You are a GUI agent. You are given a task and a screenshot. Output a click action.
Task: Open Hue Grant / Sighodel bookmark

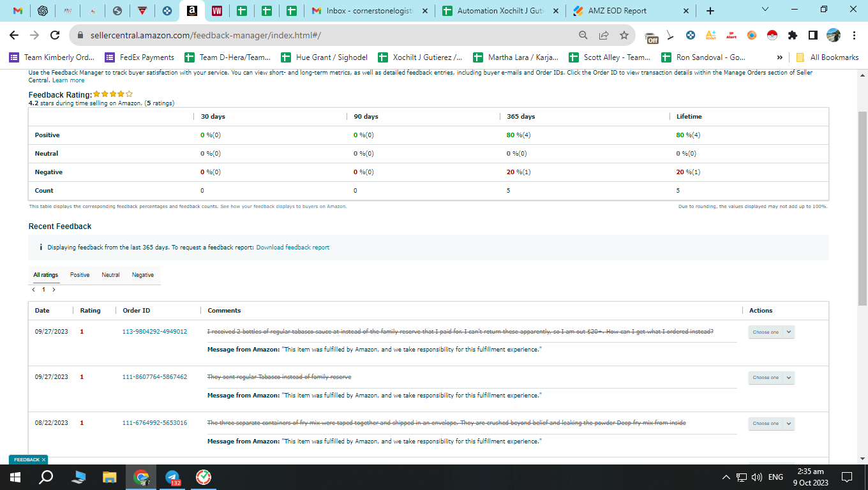324,57
